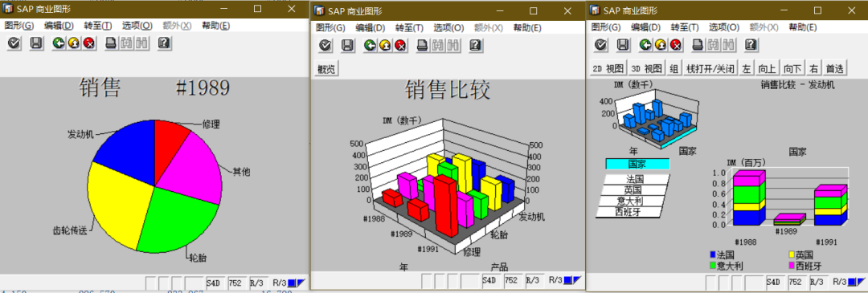The height and width of the screenshot is (293, 868).
Task: Click Help question mark icon in the 概览 window
Action: [x=475, y=45]
